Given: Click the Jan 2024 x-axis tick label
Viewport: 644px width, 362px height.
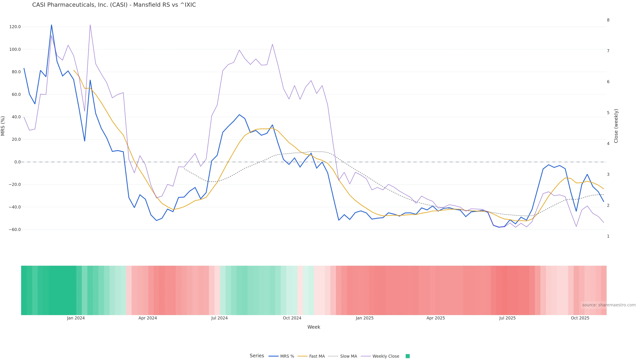Looking at the screenshot, I should pyautogui.click(x=76, y=318).
